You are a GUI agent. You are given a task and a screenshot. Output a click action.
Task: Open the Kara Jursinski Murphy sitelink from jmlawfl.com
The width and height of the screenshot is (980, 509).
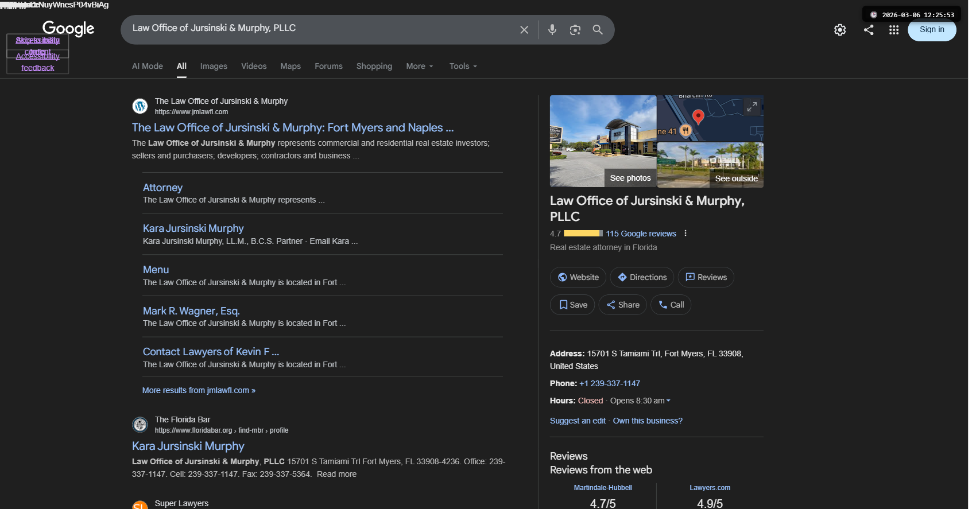(x=193, y=228)
